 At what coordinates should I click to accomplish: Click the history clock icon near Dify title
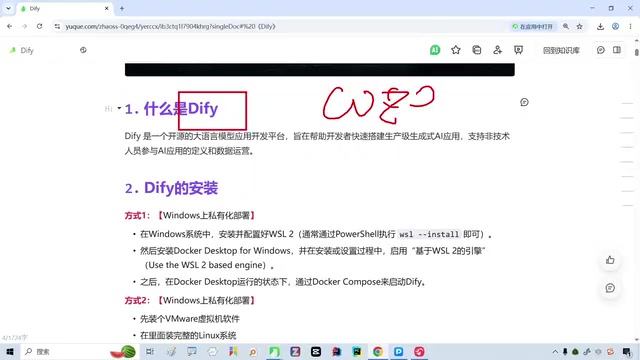83,50
